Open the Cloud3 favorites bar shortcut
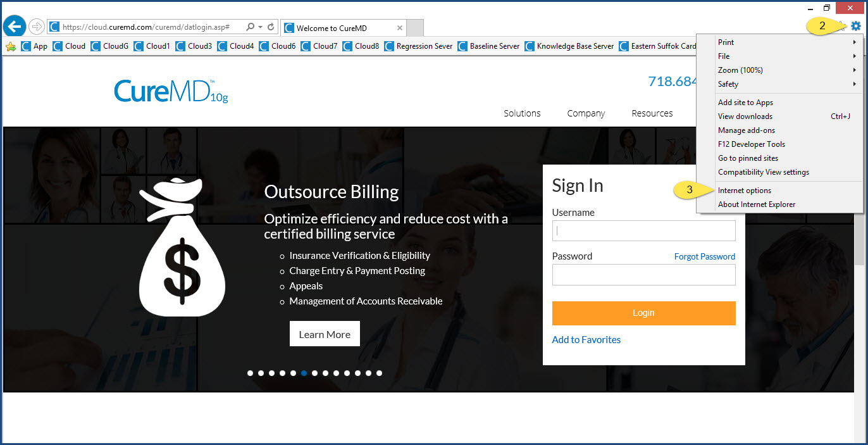The height and width of the screenshot is (445, 868). point(194,46)
